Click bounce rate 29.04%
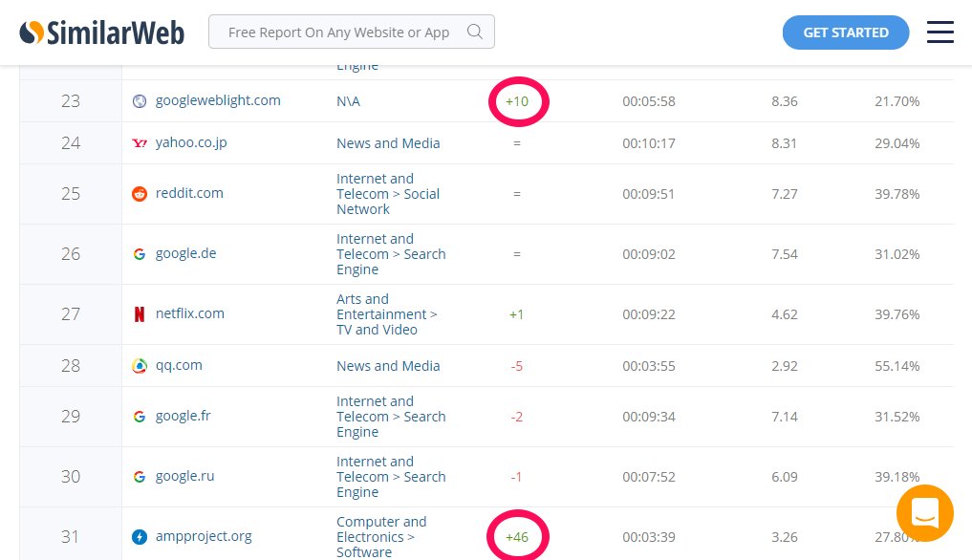The width and height of the screenshot is (972, 560). (x=897, y=144)
